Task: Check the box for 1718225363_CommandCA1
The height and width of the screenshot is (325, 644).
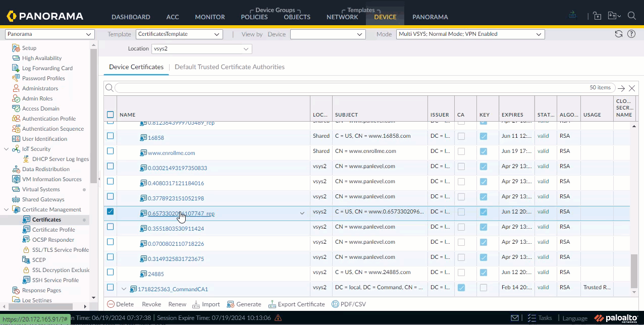Action: pyautogui.click(x=111, y=287)
